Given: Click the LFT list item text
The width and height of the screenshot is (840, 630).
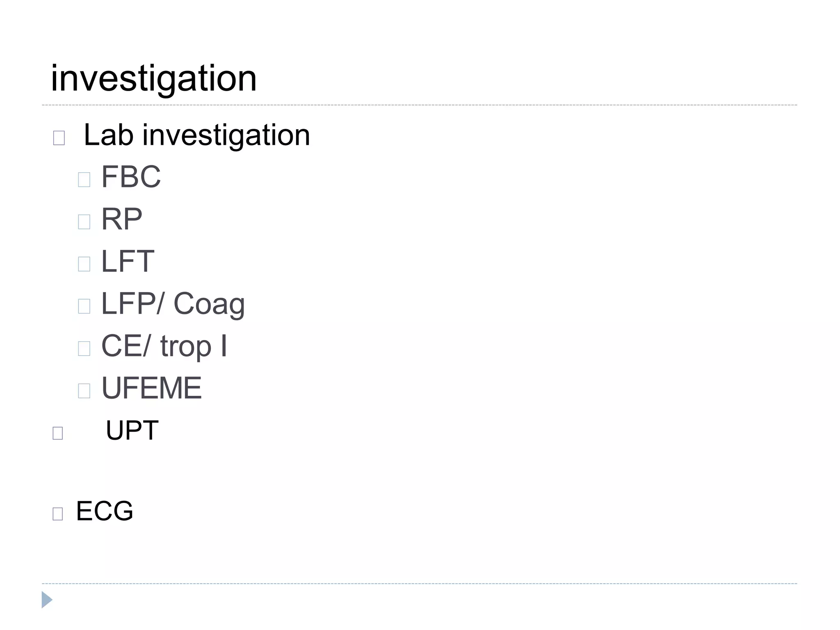Looking at the screenshot, I should point(128,261).
